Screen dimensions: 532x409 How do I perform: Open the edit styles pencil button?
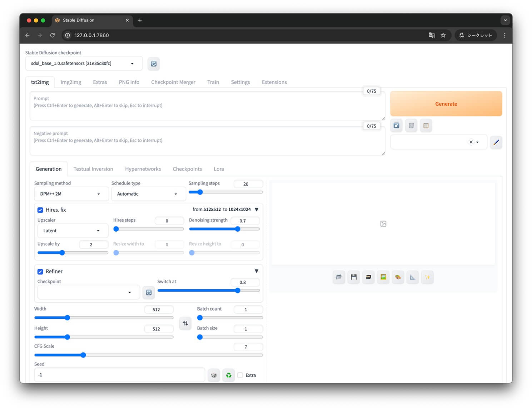coord(496,142)
